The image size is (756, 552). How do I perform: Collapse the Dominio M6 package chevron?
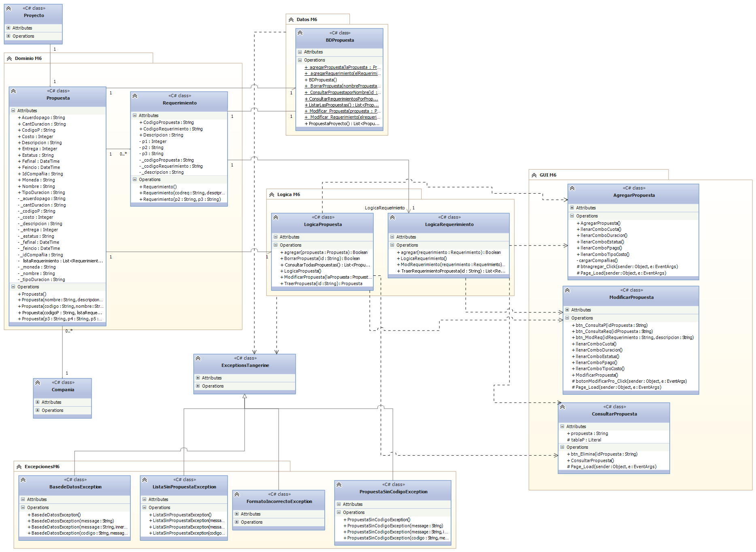(x=9, y=59)
